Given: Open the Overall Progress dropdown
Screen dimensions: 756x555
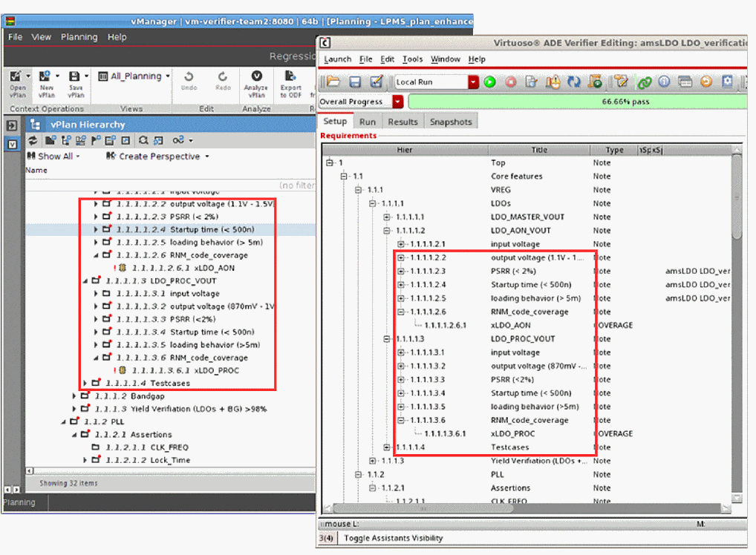Looking at the screenshot, I should click(398, 102).
